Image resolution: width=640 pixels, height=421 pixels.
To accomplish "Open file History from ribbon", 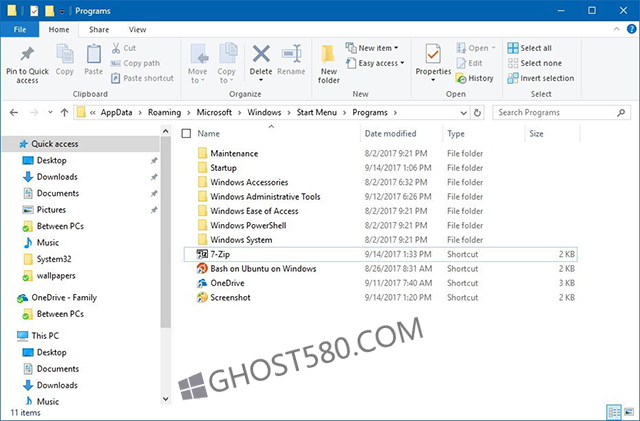I will [x=475, y=78].
